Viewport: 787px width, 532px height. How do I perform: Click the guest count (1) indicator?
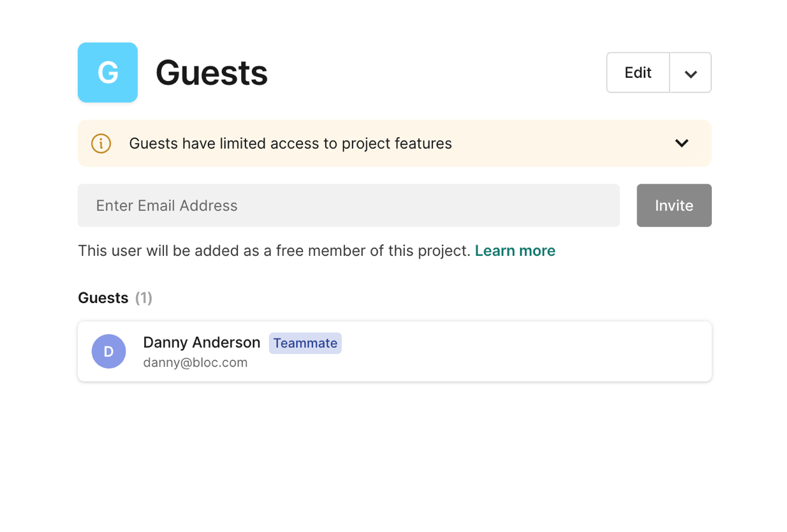[143, 298]
